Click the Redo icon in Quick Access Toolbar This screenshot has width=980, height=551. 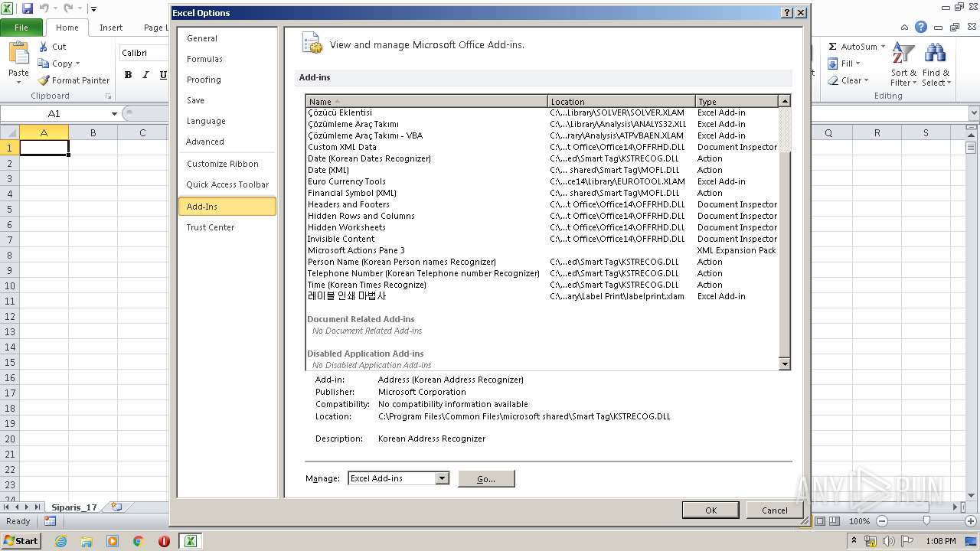click(x=68, y=8)
